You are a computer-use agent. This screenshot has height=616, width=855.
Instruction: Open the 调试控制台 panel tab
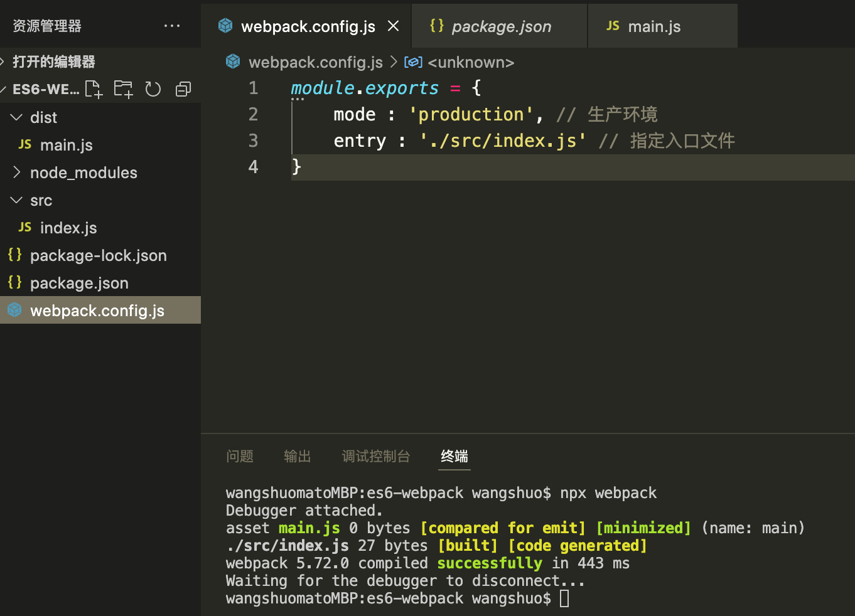(376, 456)
